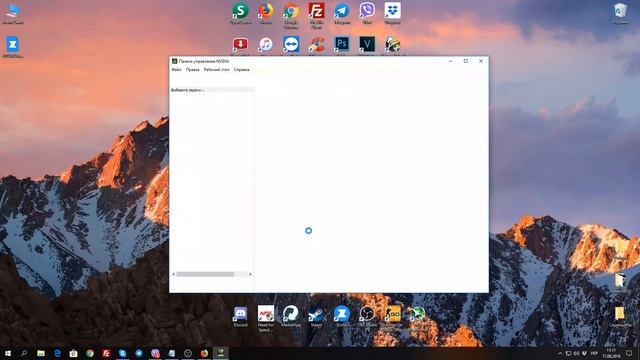Click the left scroll arrow in the task pane
Viewport: 640px width, 360px height.
pos(173,274)
